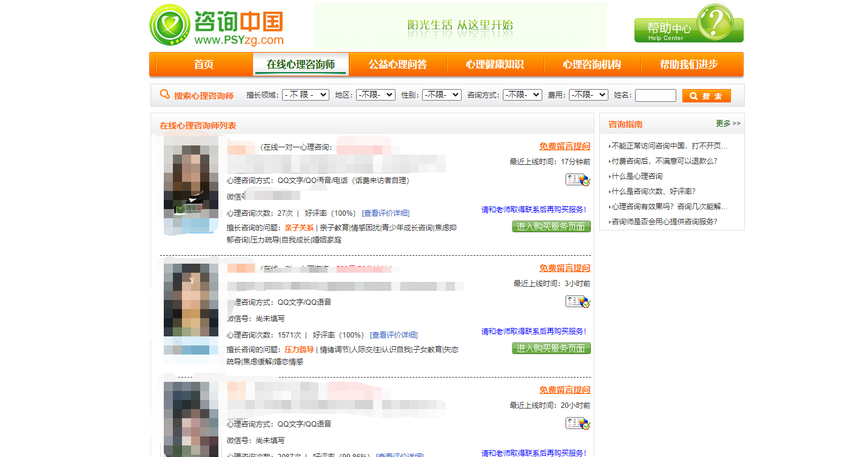Open 心理咨询有效果吗 guide link
Viewport: 868px width, 457px height.
click(x=669, y=207)
